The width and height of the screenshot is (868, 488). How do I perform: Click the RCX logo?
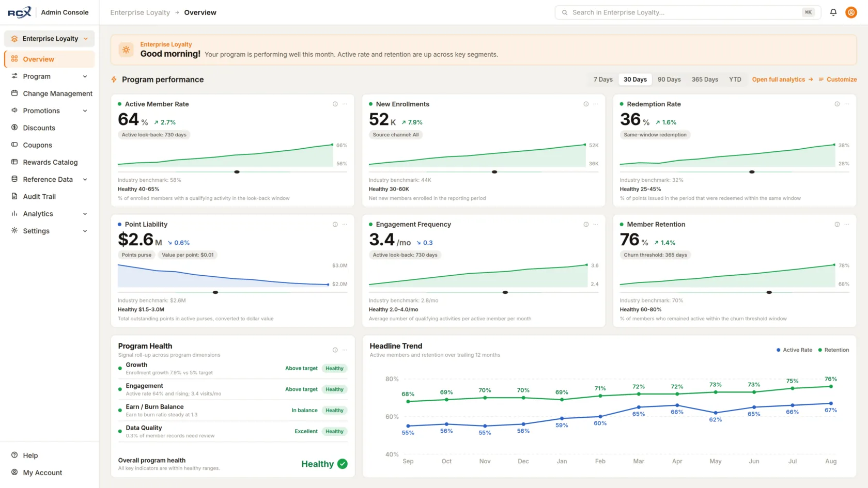pyautogui.click(x=20, y=12)
